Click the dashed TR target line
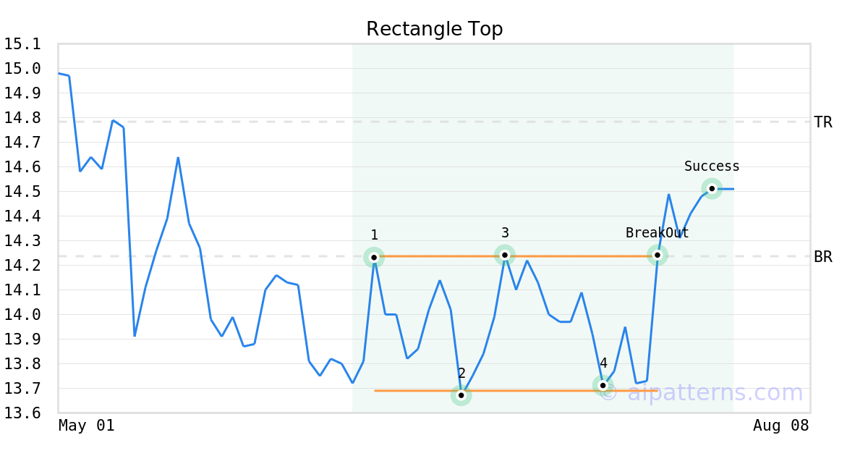Screen dimensions: 868x456 [x=434, y=122]
